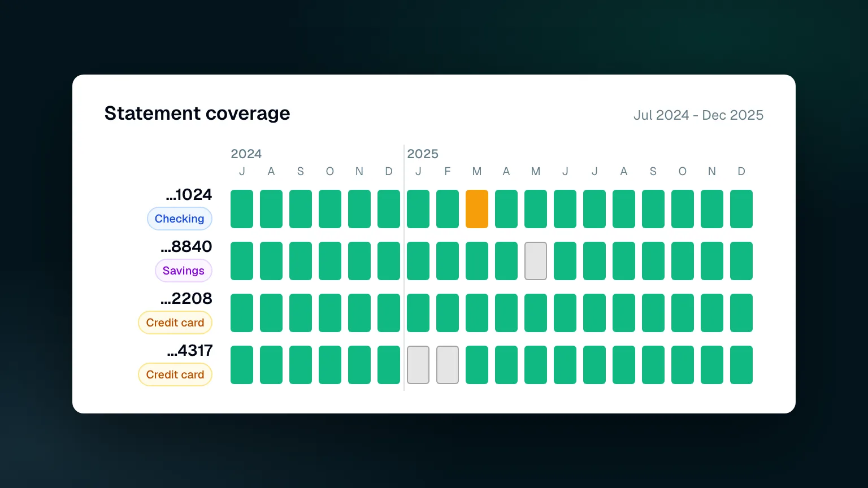Open December 2025 cell for account 4317
Screen dimensions: 868x488
pyautogui.click(x=741, y=365)
